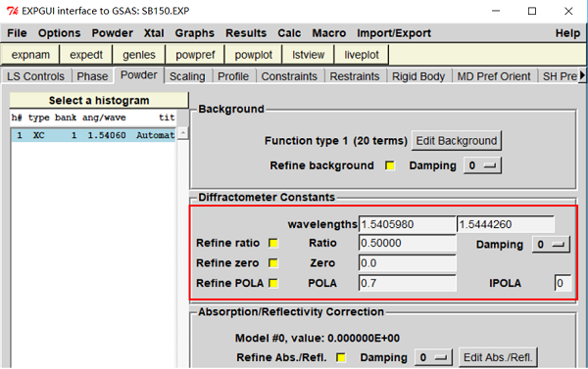Toggle the Refine Abs./Refl. checkbox
Image resolution: width=588 pixels, height=369 pixels.
tap(341, 358)
